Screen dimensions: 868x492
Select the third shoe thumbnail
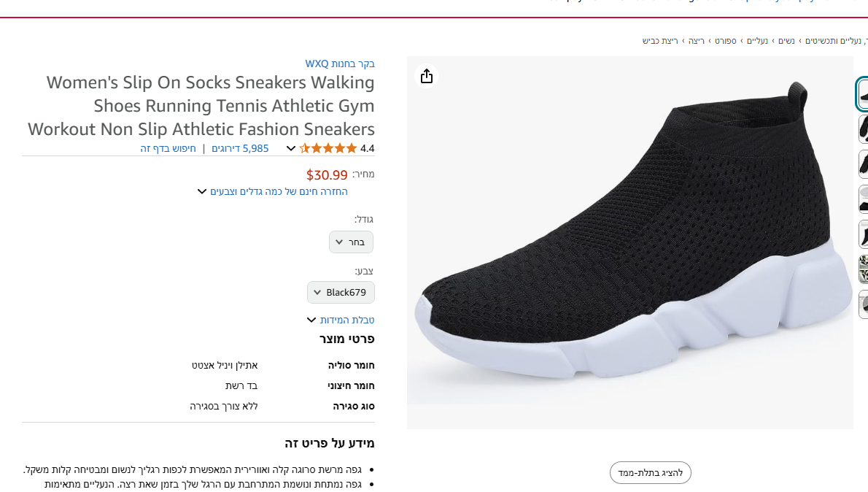[863, 164]
